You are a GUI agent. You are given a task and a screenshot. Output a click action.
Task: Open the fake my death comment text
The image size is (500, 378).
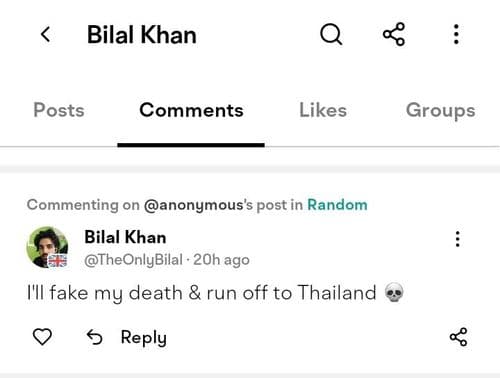click(215, 293)
